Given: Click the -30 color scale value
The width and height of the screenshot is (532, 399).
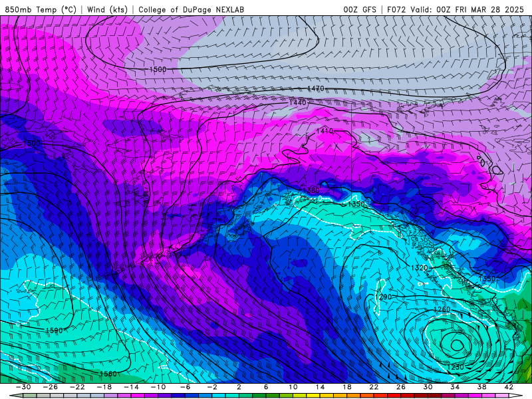Looking at the screenshot, I should coord(23,387).
